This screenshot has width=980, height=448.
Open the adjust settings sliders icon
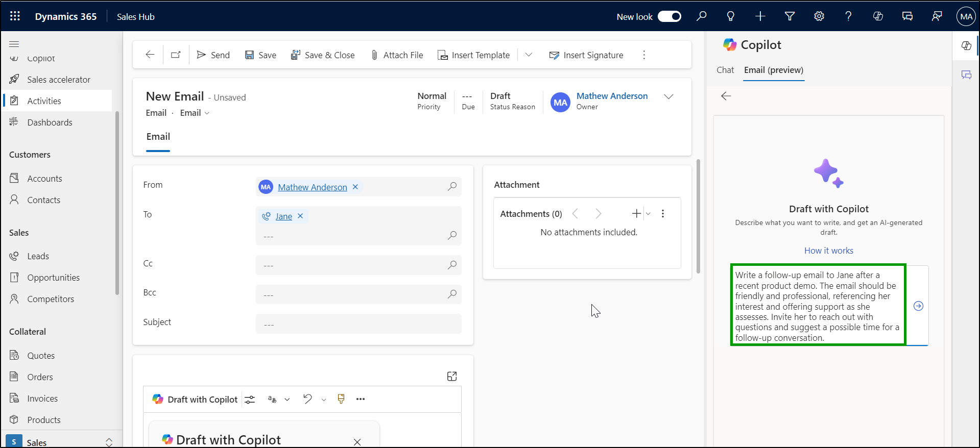tap(250, 400)
